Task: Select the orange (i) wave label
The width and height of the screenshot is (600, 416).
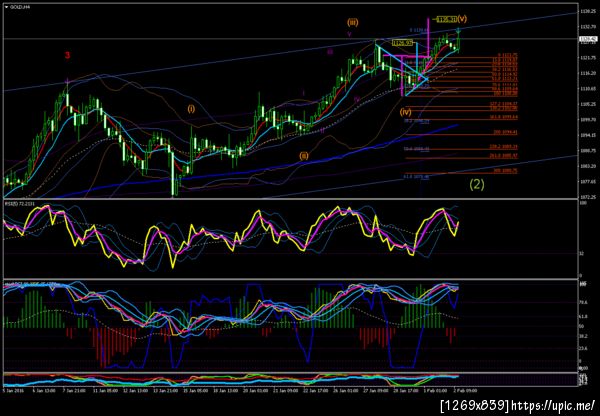Action: click(191, 109)
